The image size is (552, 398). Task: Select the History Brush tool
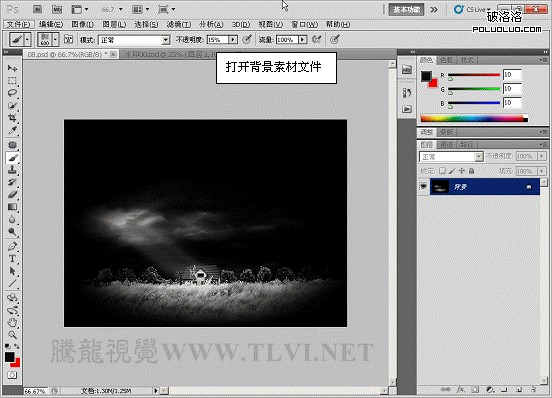(x=12, y=182)
